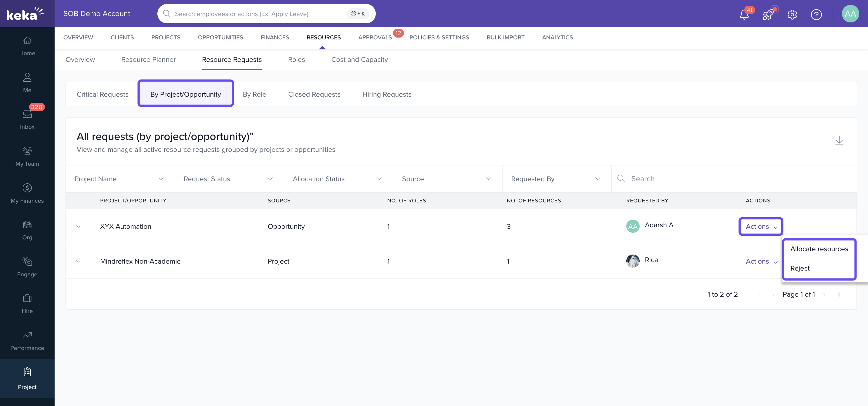
Task: Open the settings gear icon
Action: [792, 15]
